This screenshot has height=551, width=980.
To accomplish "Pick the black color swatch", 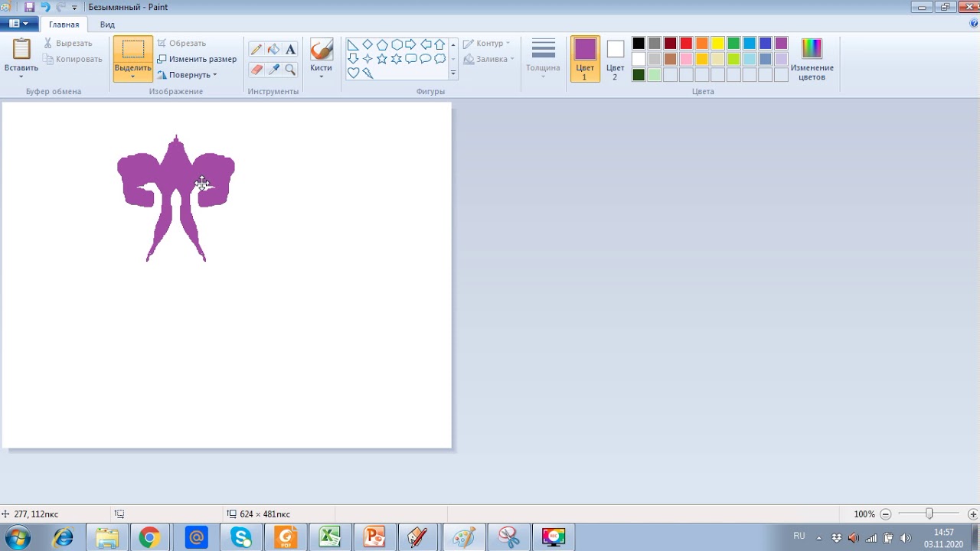I will coord(639,44).
